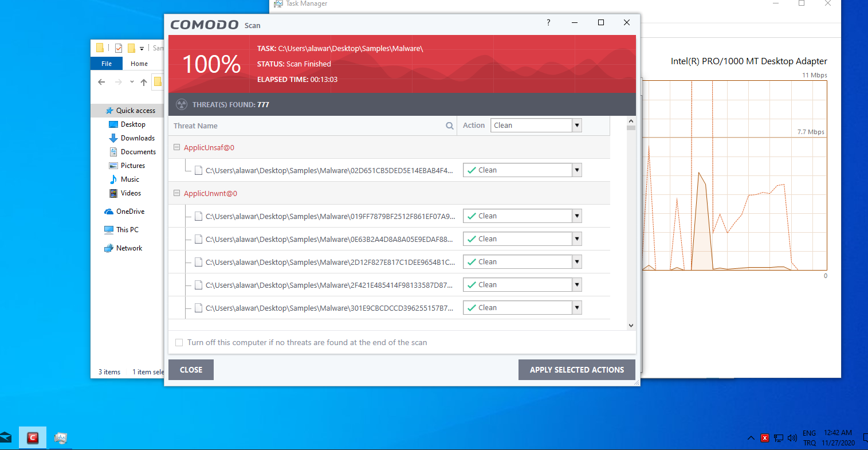This screenshot has height=450, width=868.
Task: Click the threat list scrollbar thumb
Action: [x=631, y=128]
